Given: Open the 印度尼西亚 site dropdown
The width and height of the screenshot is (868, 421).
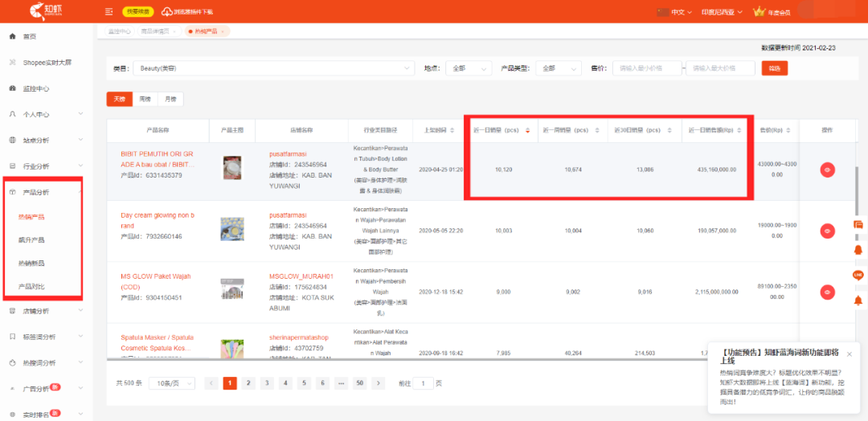Looking at the screenshot, I should point(722,12).
